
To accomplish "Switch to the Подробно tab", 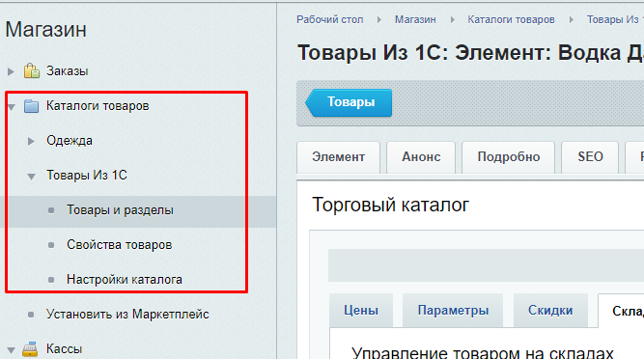I will [509, 157].
